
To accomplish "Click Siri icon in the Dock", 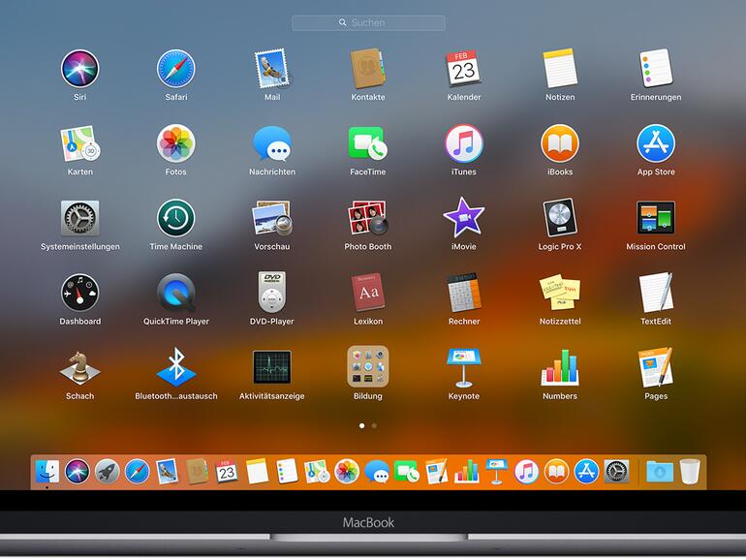I will tap(78, 472).
